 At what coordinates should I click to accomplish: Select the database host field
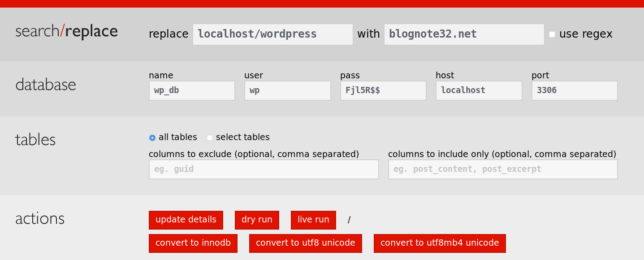pos(479,90)
